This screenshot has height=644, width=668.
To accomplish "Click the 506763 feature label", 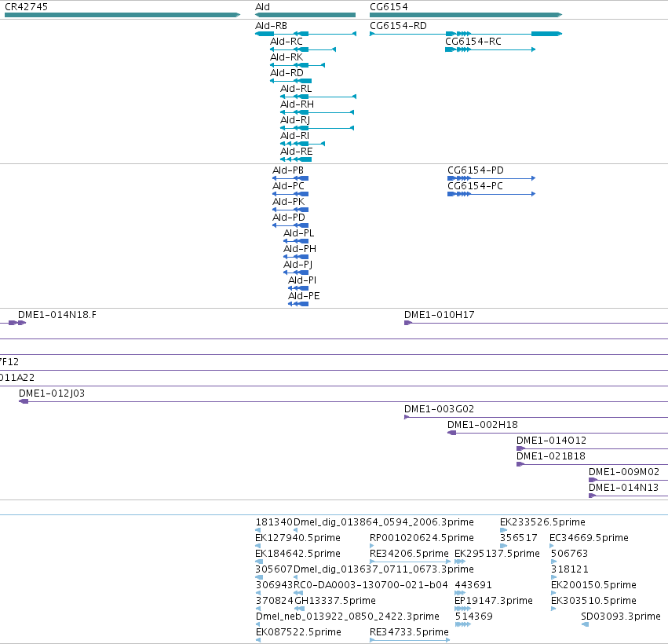I will click(x=569, y=554).
